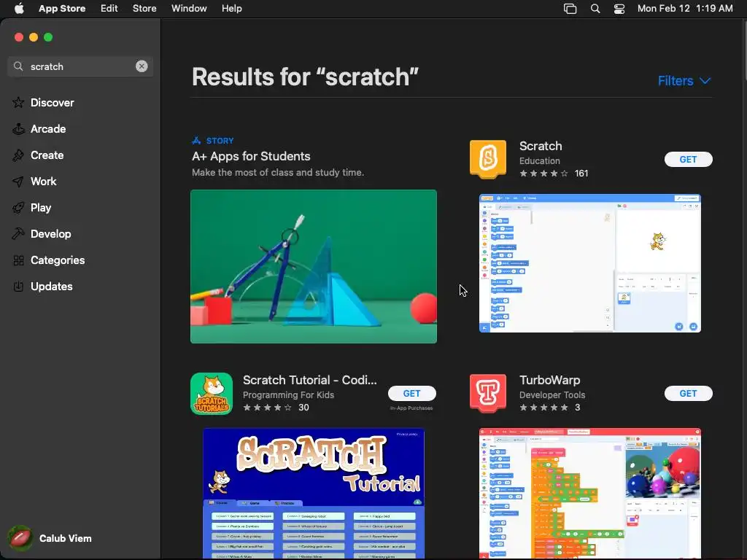747x560 pixels.
Task: Click the Developer Tools category text
Action: tap(552, 394)
